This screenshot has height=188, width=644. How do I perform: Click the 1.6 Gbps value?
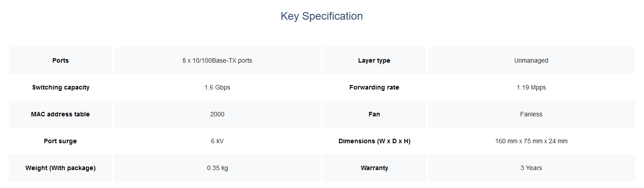[x=217, y=87]
